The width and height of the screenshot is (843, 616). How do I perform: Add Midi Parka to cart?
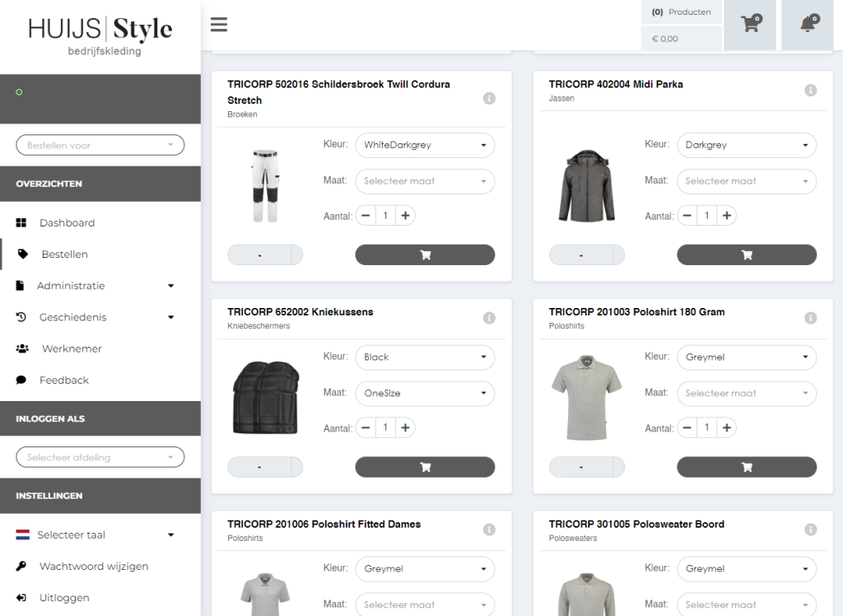[746, 255]
